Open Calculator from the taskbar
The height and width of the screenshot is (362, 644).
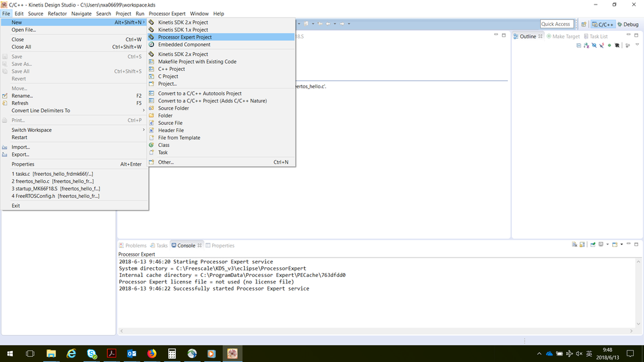coord(172,354)
